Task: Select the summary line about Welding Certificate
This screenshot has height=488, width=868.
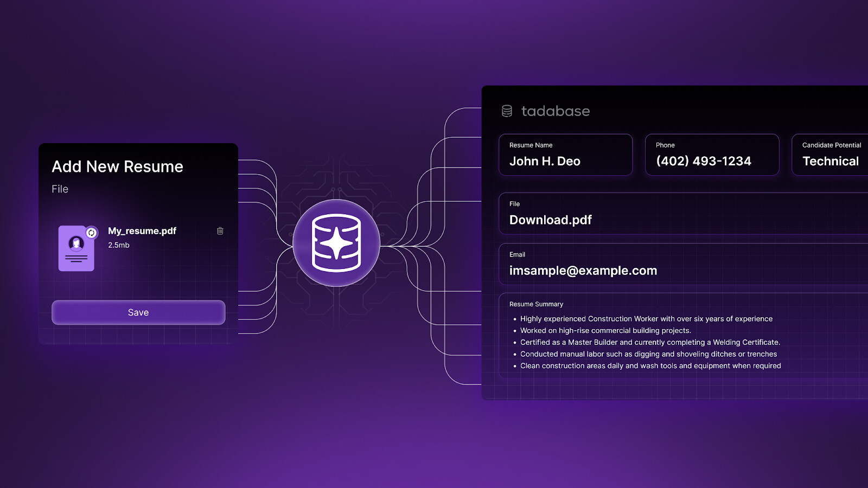Action: click(x=650, y=342)
